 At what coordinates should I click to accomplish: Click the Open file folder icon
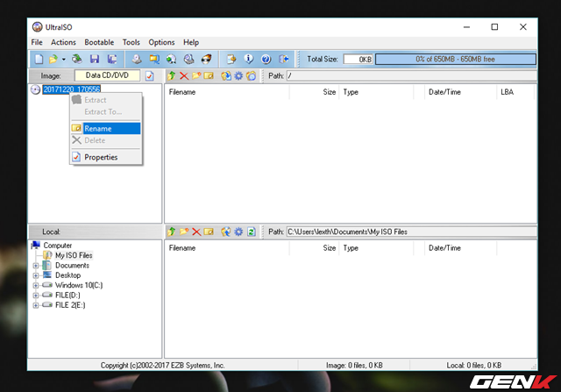point(53,59)
